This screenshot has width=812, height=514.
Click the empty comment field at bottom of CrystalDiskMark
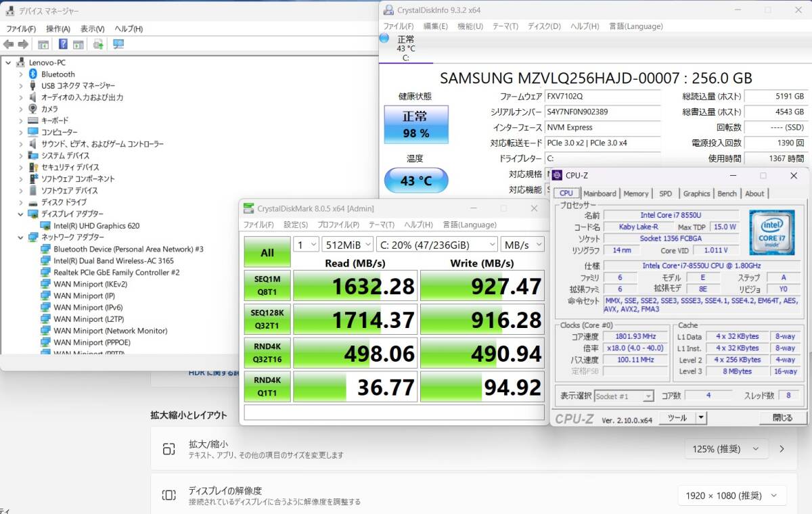point(394,413)
